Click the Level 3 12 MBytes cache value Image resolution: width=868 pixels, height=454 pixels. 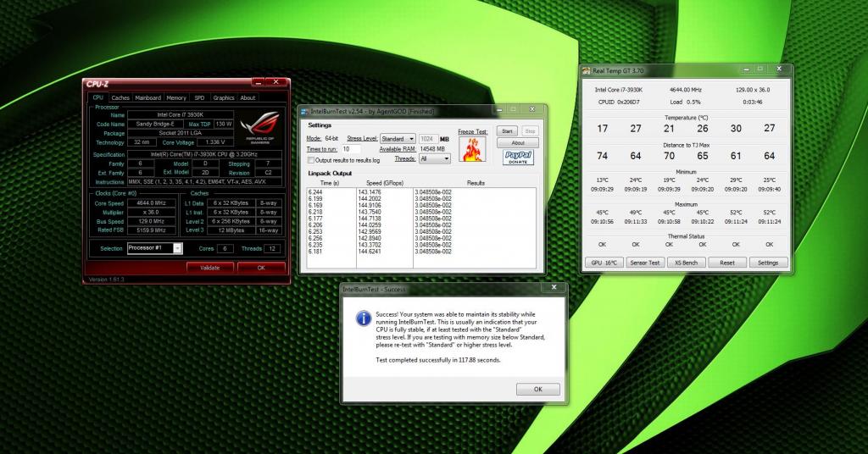pos(230,230)
